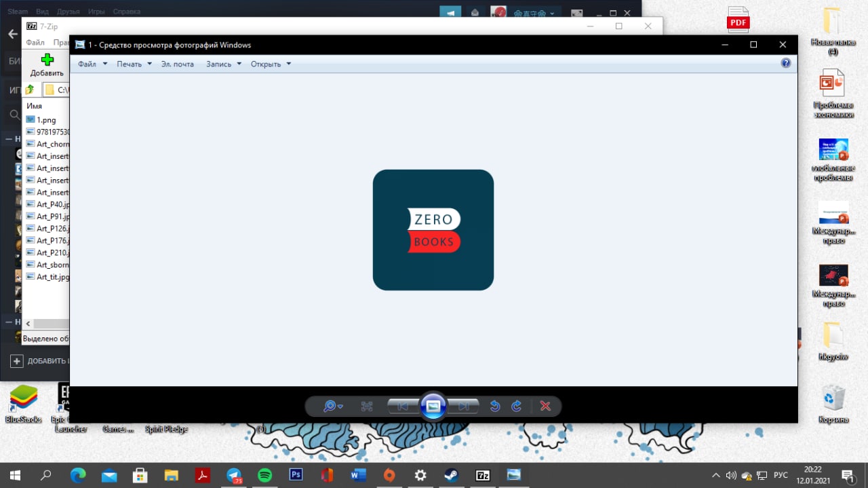Open Windows Start menu
Image resolution: width=868 pixels, height=488 pixels.
point(15,475)
